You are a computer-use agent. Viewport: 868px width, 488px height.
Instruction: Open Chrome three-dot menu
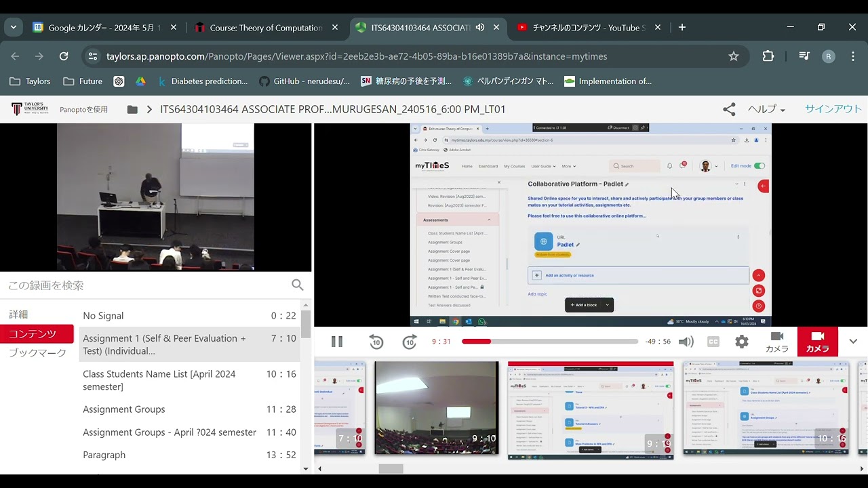tap(852, 56)
